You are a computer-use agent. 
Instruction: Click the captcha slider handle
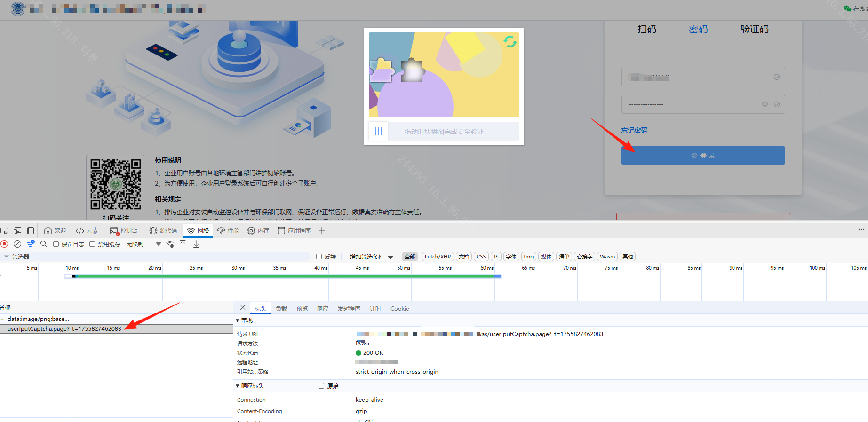[378, 131]
